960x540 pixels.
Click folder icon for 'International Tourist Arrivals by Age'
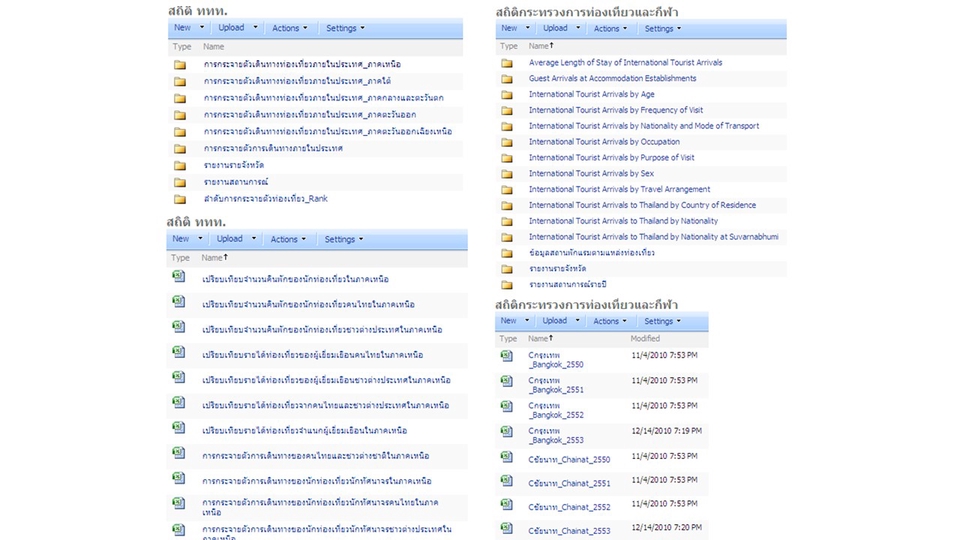click(507, 95)
